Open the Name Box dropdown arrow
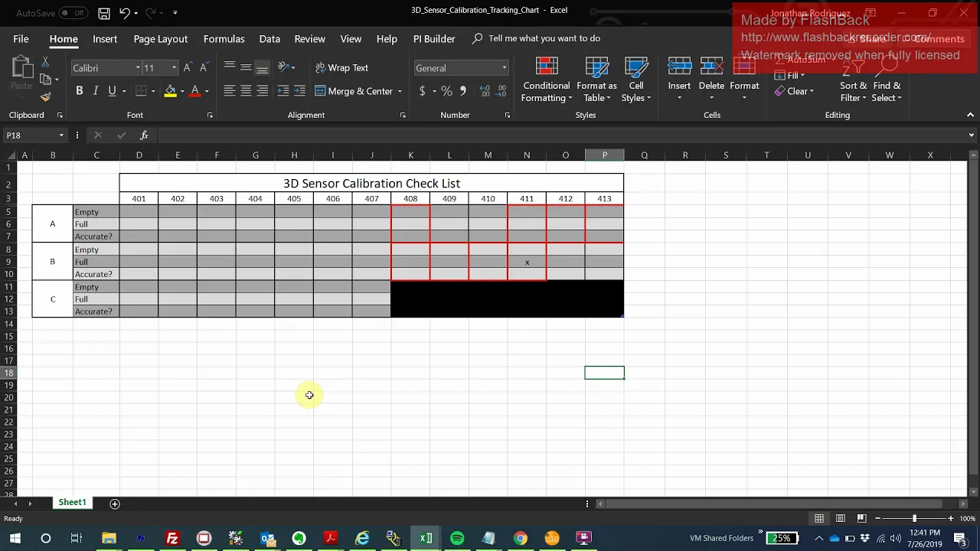 (x=61, y=135)
